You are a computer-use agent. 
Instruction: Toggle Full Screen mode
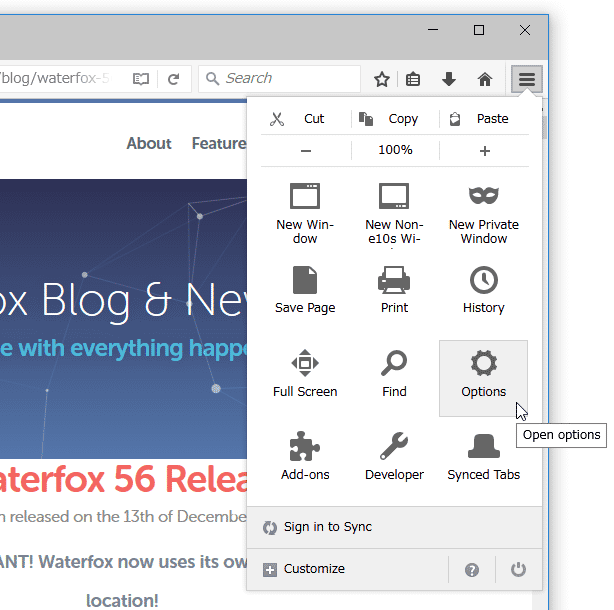click(305, 374)
